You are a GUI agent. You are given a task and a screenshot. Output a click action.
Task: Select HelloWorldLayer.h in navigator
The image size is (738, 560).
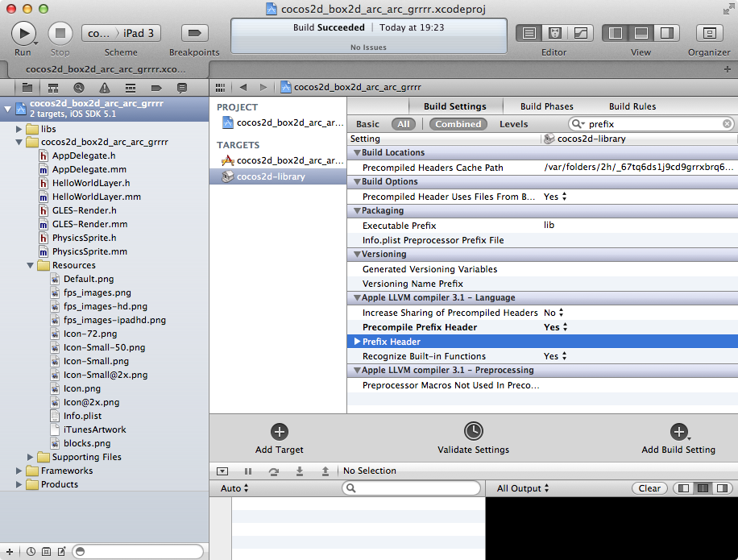pos(91,183)
